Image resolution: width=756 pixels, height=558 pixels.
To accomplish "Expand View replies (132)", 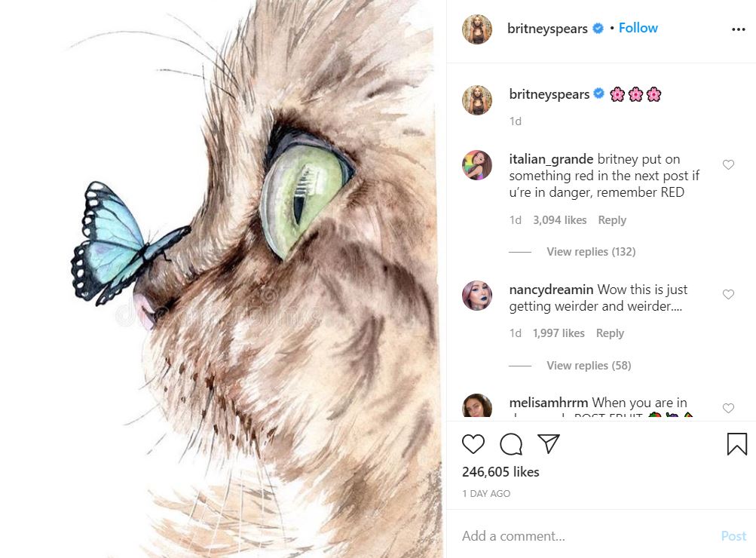I will (591, 252).
